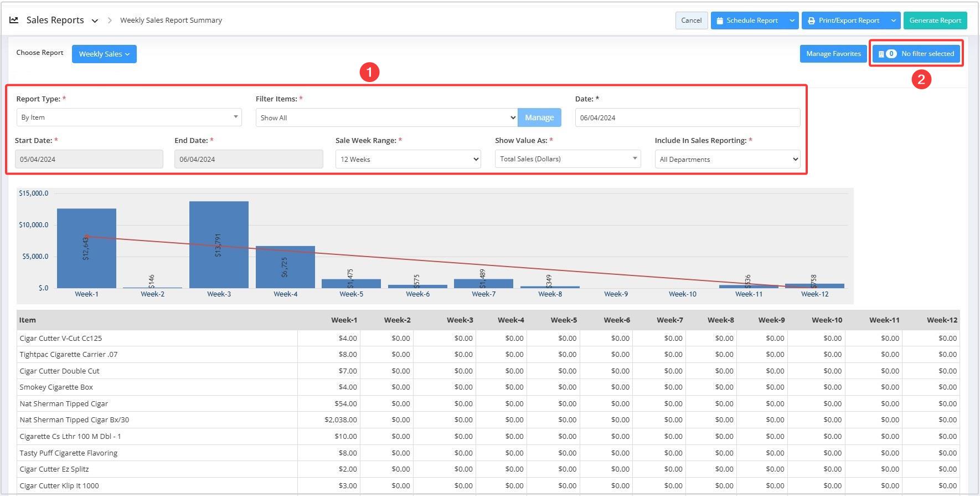980x496 pixels.
Task: Click the calendar icon on Schedule Report
Action: (x=720, y=21)
